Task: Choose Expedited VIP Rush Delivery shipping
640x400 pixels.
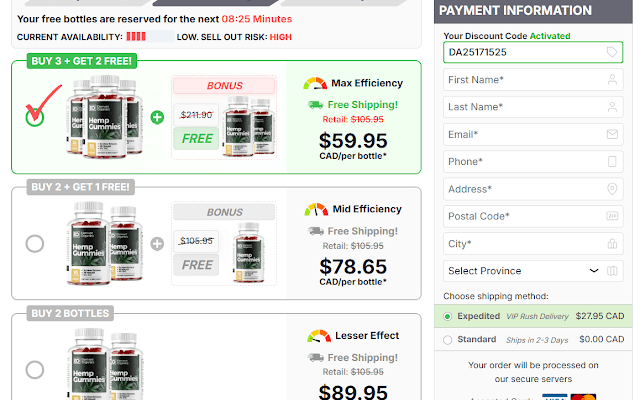Action: 447,316
